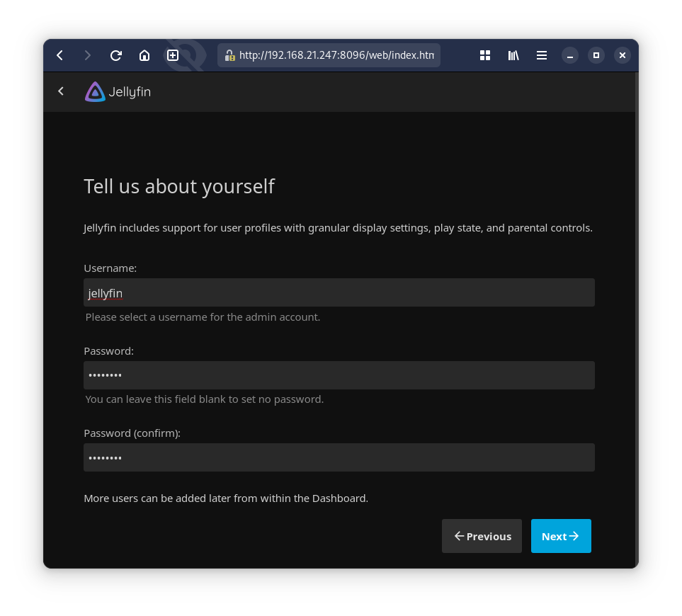682x616 pixels.
Task: Click the Jellyfin logo
Action: (118, 92)
